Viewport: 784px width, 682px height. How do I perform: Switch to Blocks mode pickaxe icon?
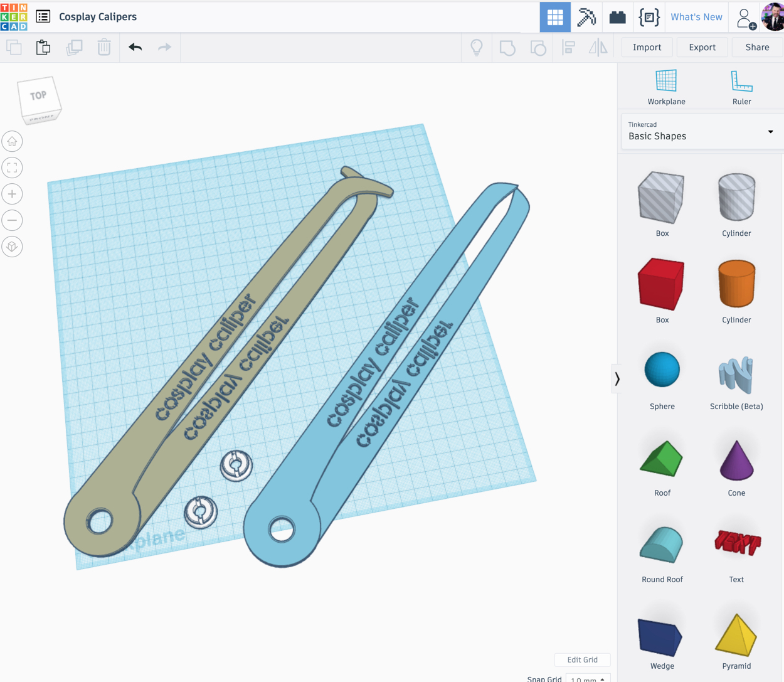coord(586,17)
